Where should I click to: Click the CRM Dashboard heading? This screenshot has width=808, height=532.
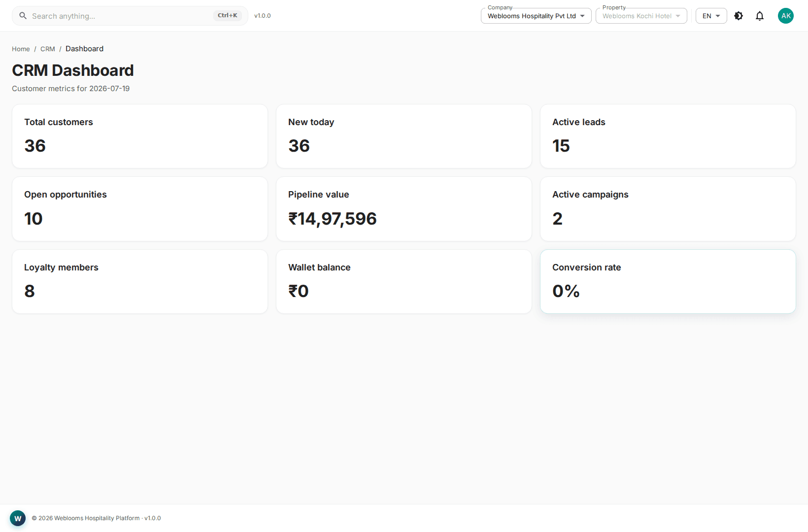(x=73, y=70)
